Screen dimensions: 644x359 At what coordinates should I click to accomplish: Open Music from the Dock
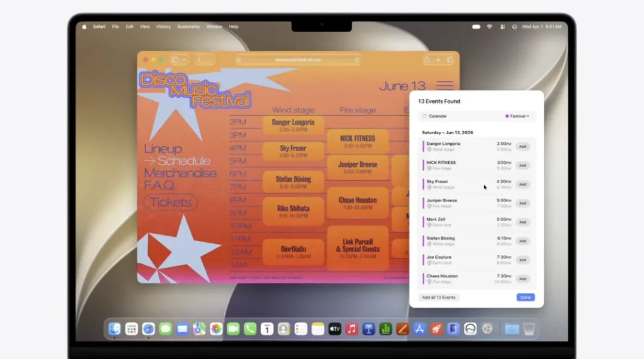[x=352, y=329]
